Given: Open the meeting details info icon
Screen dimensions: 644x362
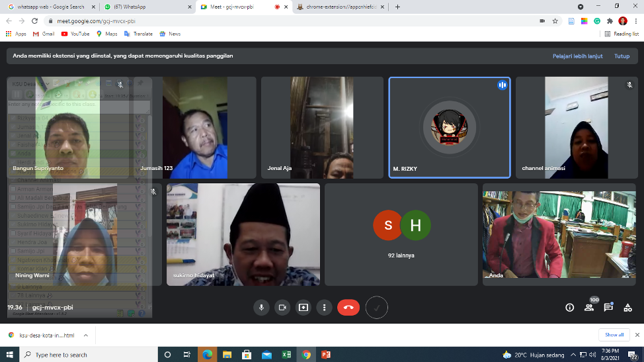Looking at the screenshot, I should point(570,307).
